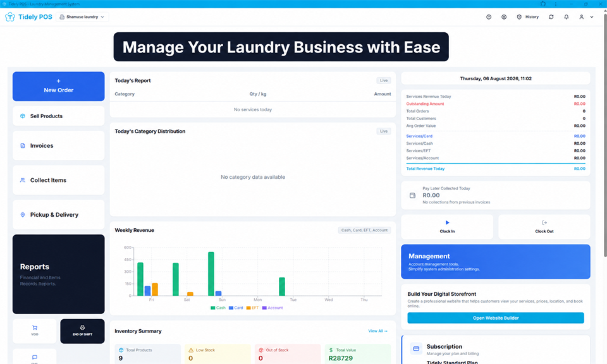
Task: Click the scrollbar up arrow
Action: pyautogui.click(x=605, y=11)
